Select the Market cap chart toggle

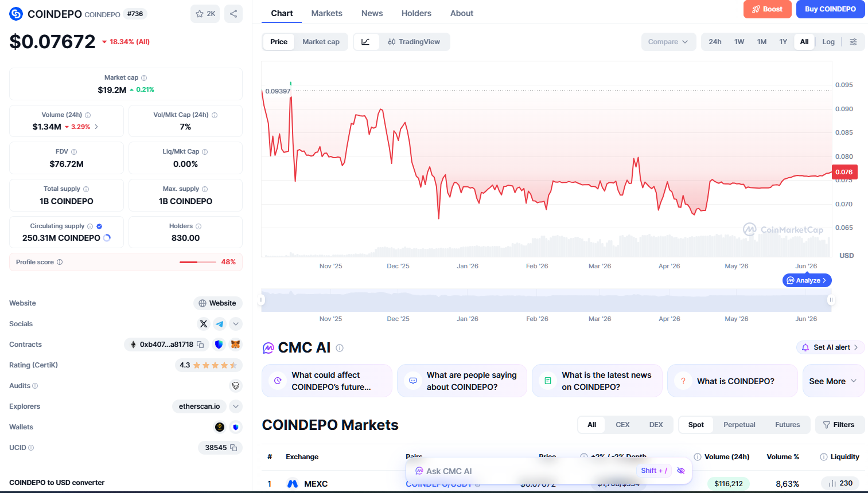coord(321,42)
